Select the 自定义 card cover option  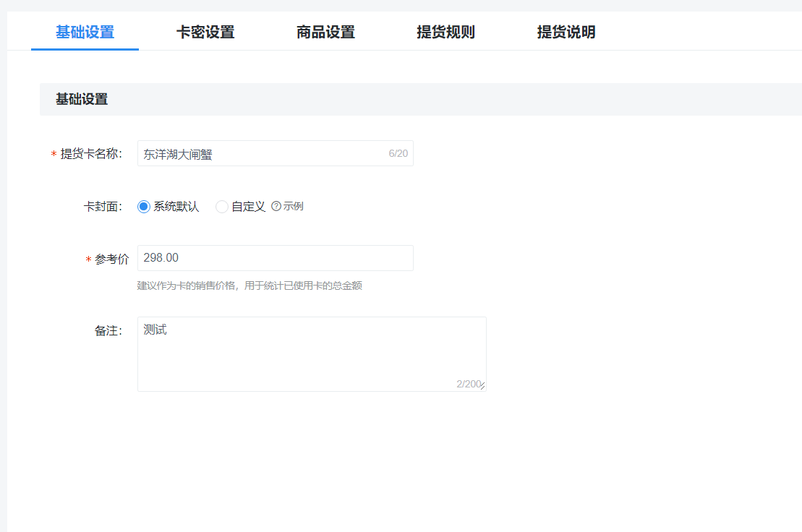pos(222,206)
